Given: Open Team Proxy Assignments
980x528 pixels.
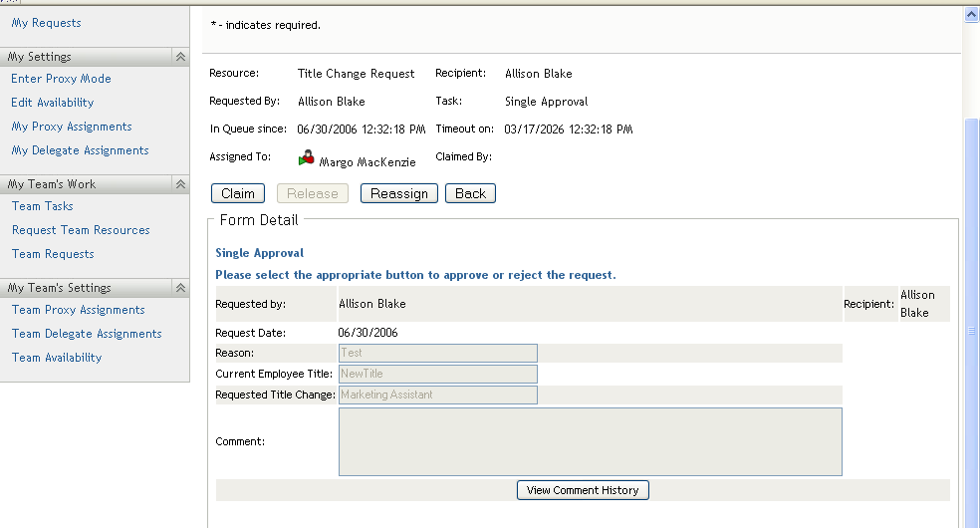Looking at the screenshot, I should 79,310.
